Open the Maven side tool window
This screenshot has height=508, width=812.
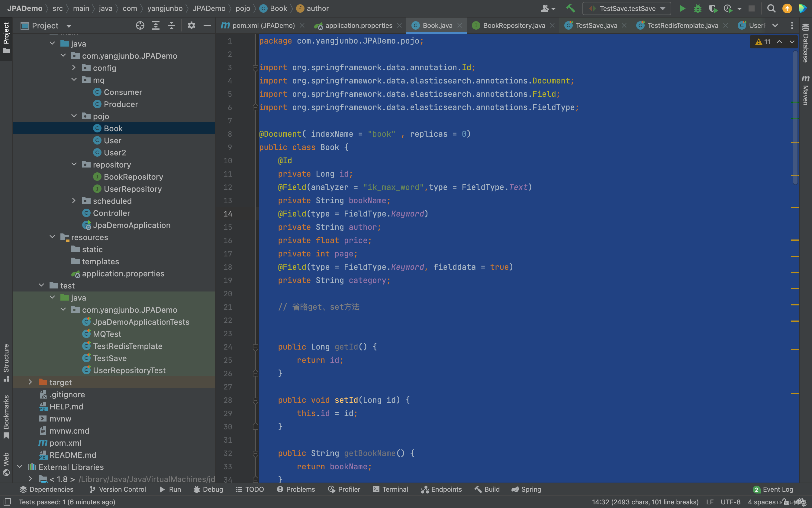806,90
